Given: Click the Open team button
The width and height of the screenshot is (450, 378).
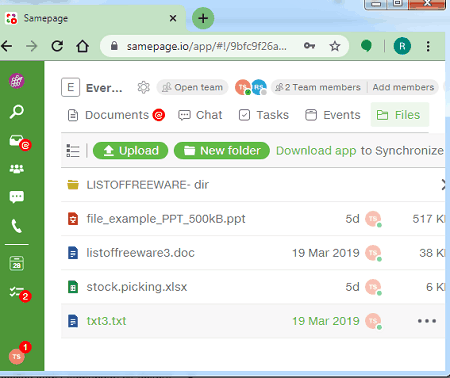Looking at the screenshot, I should tap(192, 87).
